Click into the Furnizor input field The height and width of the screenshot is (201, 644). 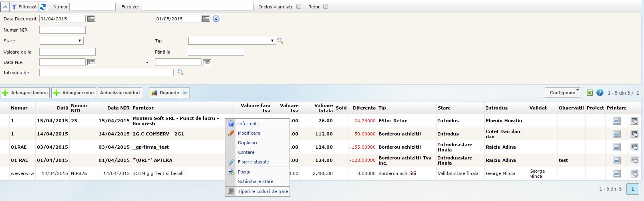point(197,7)
